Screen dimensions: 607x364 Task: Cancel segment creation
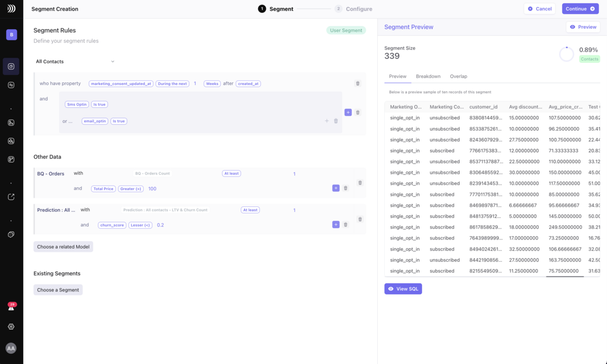pos(540,9)
